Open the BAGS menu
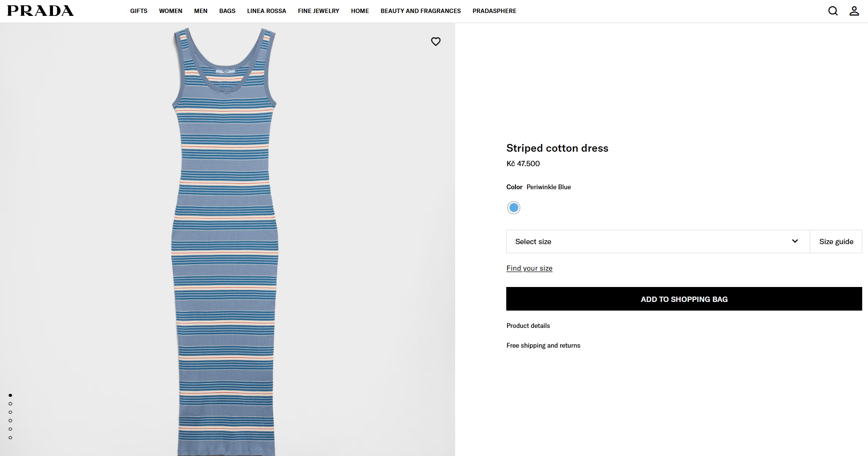 (227, 11)
